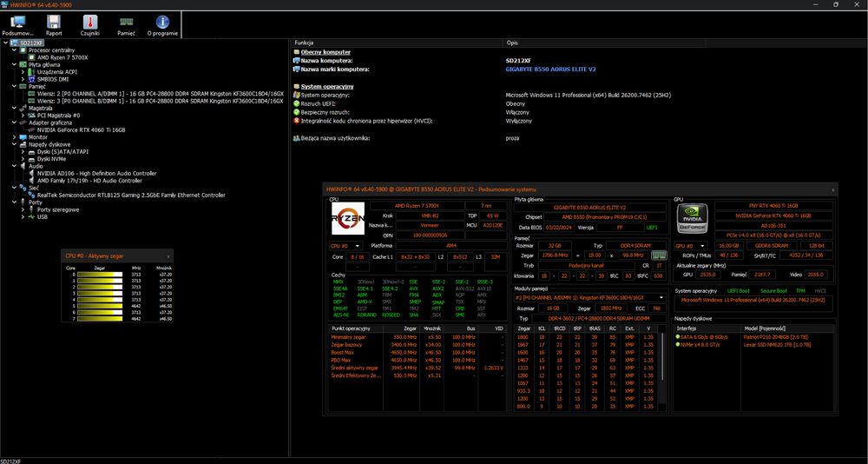Open the Pamięć memory toolbar icon

tap(126, 23)
